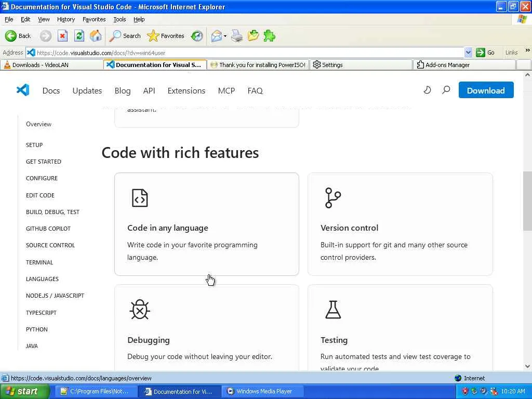Expand the Links toolbar chevron
532x399 pixels.
528,50
